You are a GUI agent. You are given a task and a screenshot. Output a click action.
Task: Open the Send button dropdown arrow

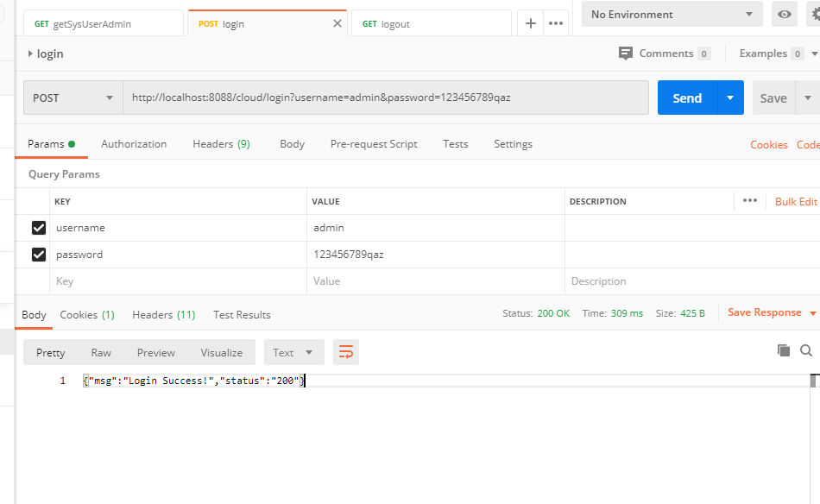(730, 98)
